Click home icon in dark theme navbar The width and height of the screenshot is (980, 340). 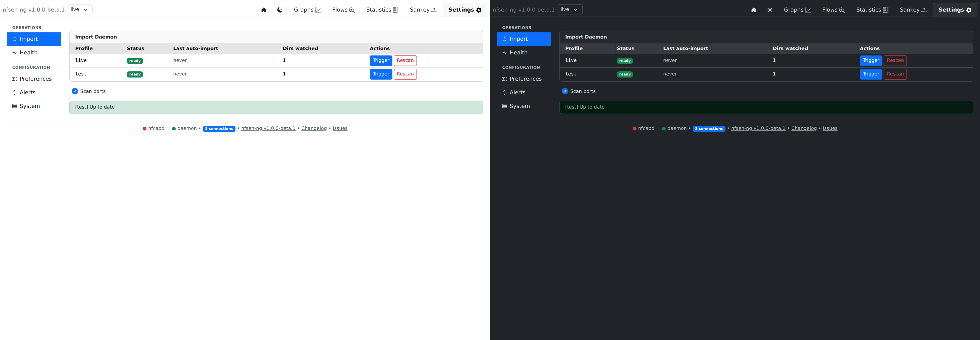pos(754,10)
